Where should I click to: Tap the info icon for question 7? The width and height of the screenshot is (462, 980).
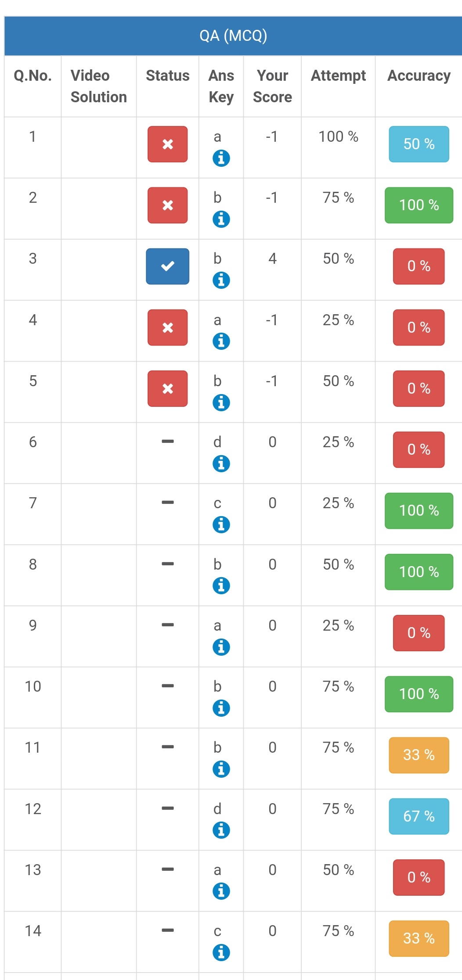click(x=221, y=524)
